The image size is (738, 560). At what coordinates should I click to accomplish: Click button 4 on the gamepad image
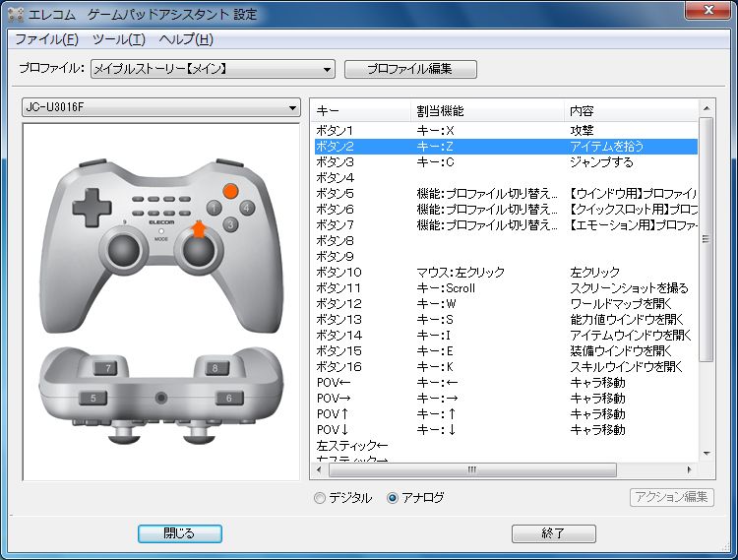click(x=247, y=208)
